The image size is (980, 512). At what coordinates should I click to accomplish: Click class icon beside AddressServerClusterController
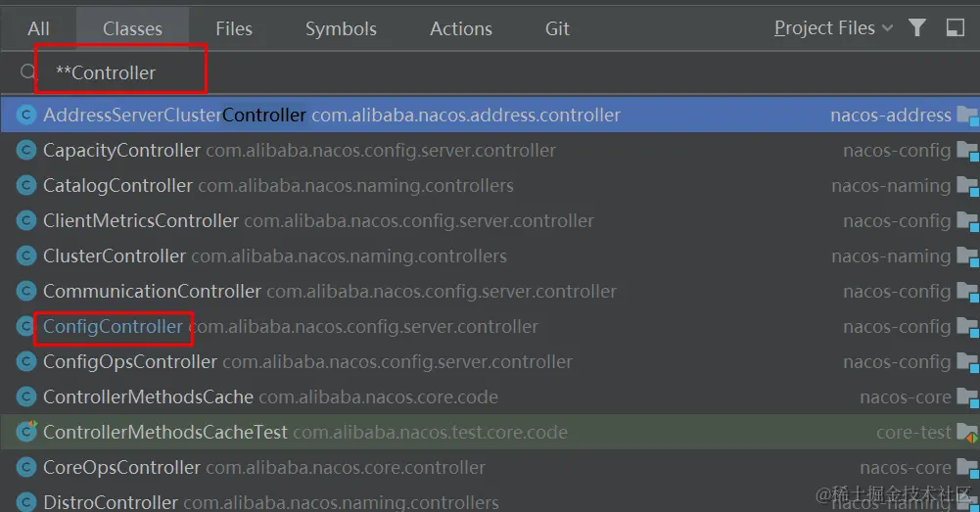[x=26, y=115]
